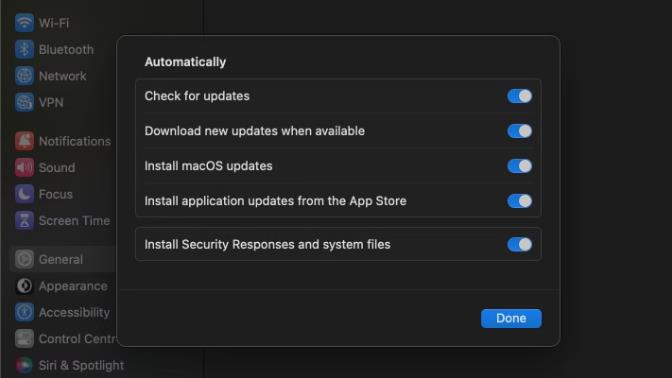Click the Network globe icon
Image resolution: width=672 pixels, height=378 pixels.
24,76
